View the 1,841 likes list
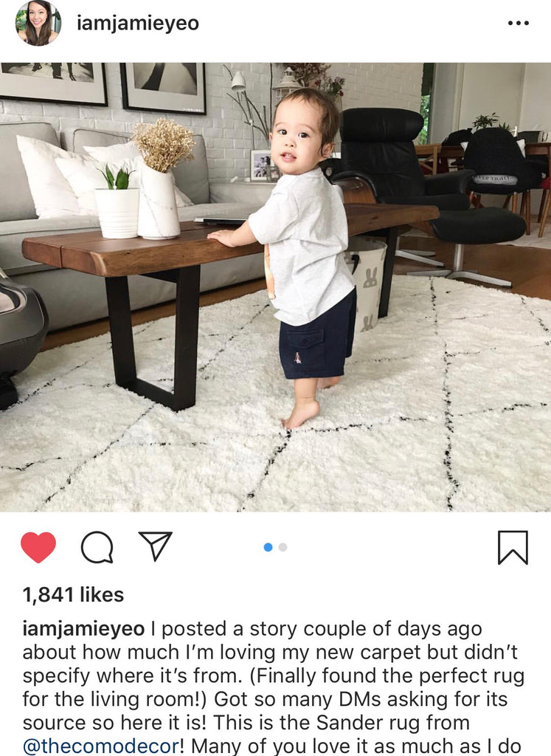This screenshot has width=551, height=756. [x=73, y=594]
